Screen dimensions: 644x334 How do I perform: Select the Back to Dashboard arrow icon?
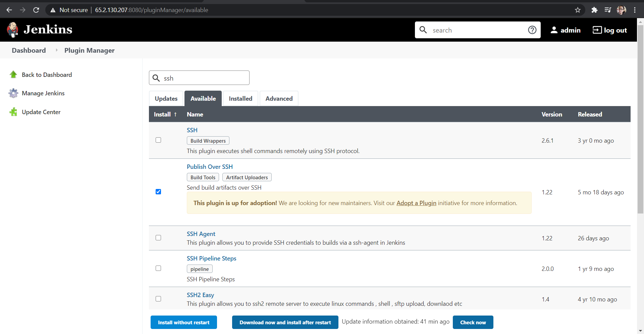click(x=13, y=74)
